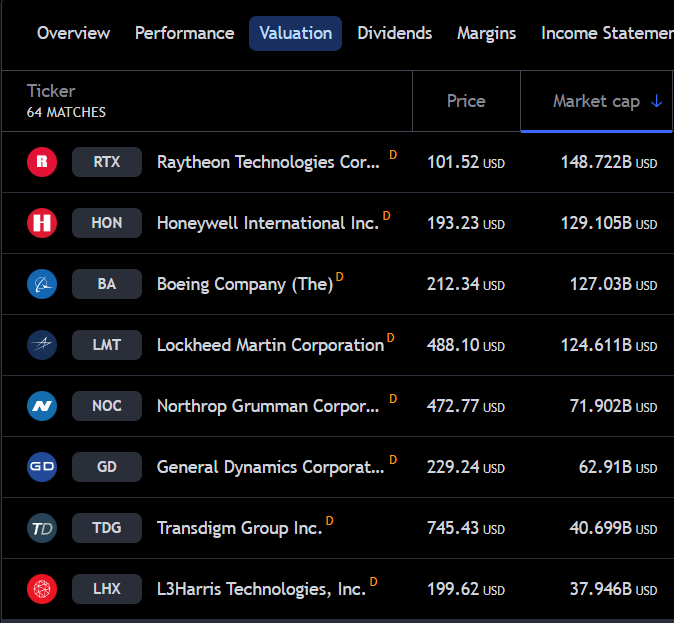Viewport: 674px width, 623px height.
Task: Sort by the Price column header
Action: tap(466, 101)
